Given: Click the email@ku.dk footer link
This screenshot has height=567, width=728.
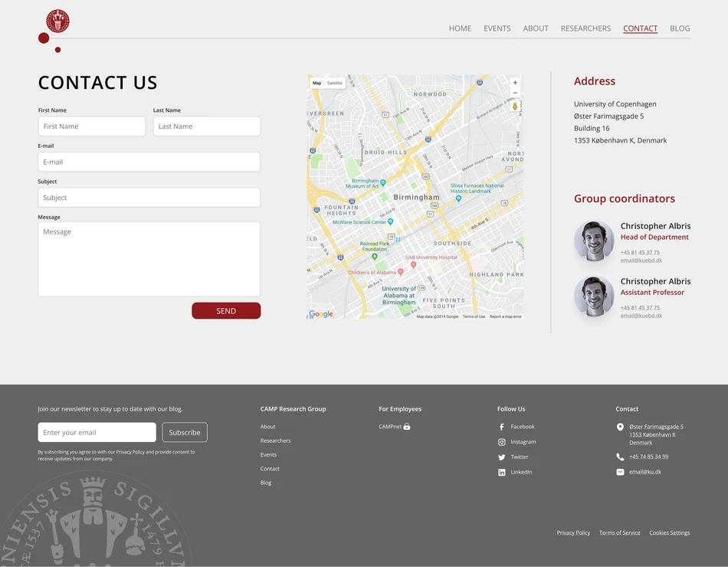Looking at the screenshot, I should [645, 472].
